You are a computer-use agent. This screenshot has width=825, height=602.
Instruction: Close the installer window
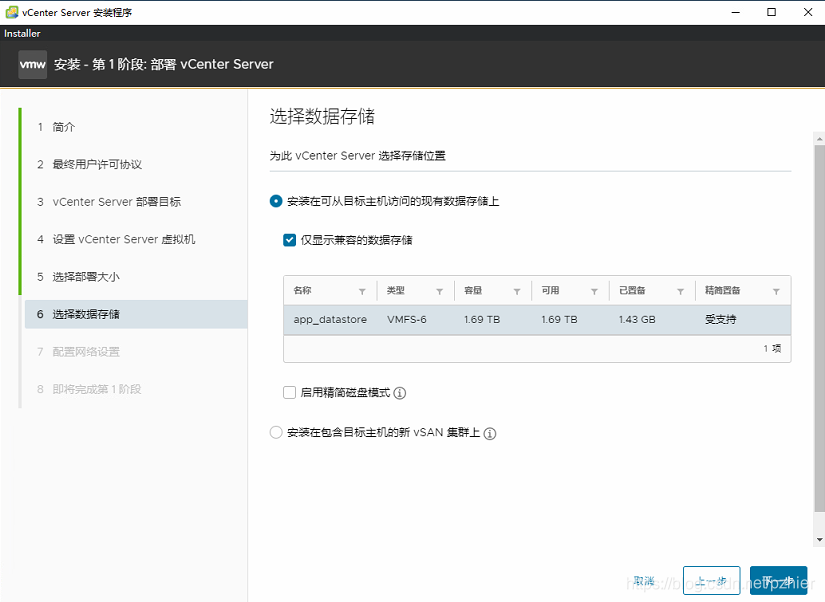coord(808,12)
